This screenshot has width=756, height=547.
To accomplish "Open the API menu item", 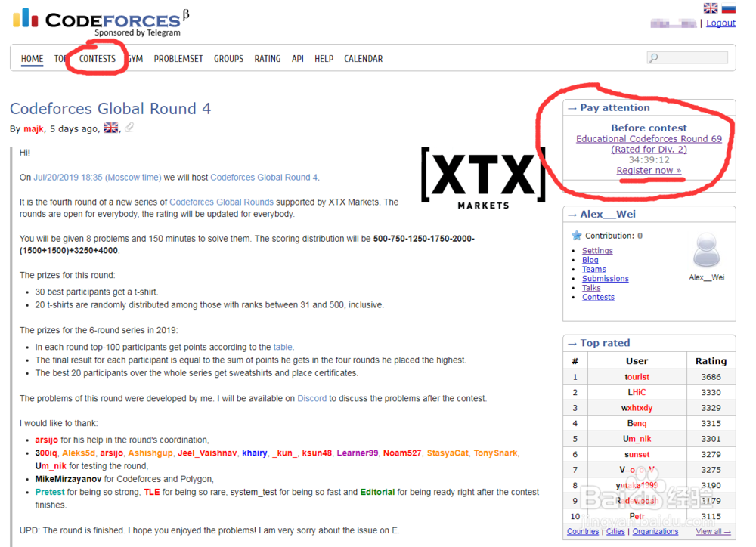I will [x=297, y=59].
